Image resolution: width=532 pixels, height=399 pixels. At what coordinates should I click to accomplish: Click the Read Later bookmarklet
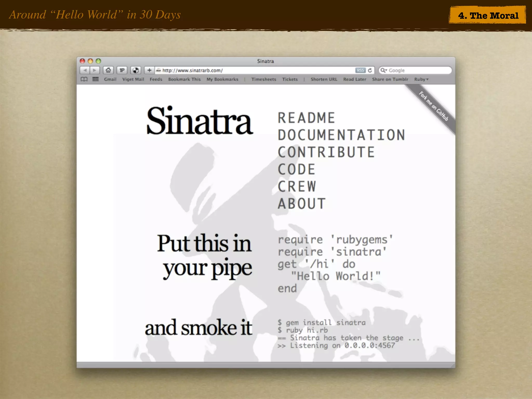[355, 79]
